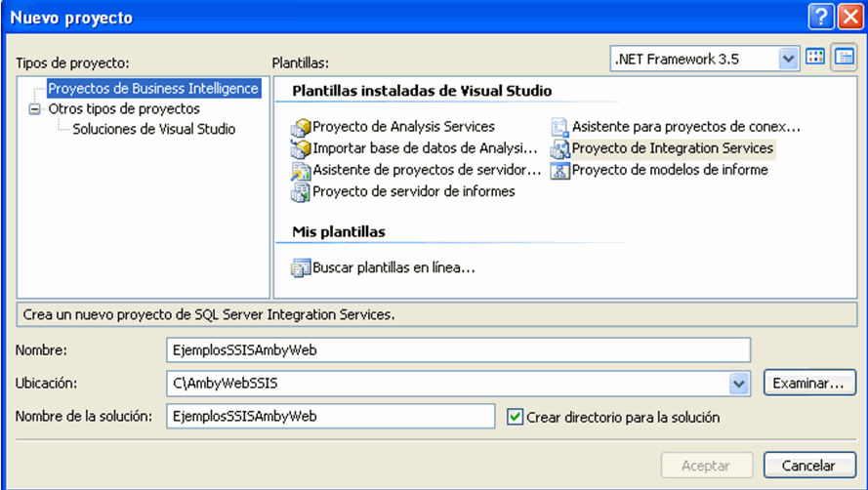Viewport: 868px width, 490px height.
Task: Click the Importar base de datos de Analysis icon
Action: (x=301, y=149)
